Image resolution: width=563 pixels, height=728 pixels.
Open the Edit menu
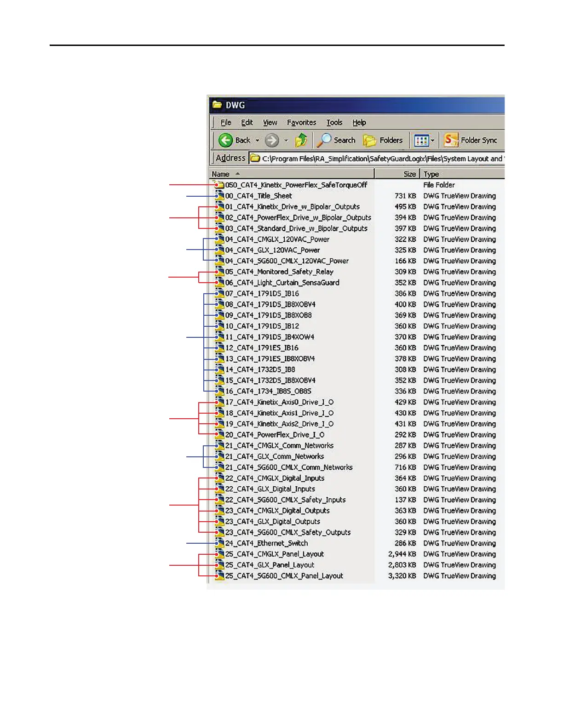pyautogui.click(x=247, y=123)
